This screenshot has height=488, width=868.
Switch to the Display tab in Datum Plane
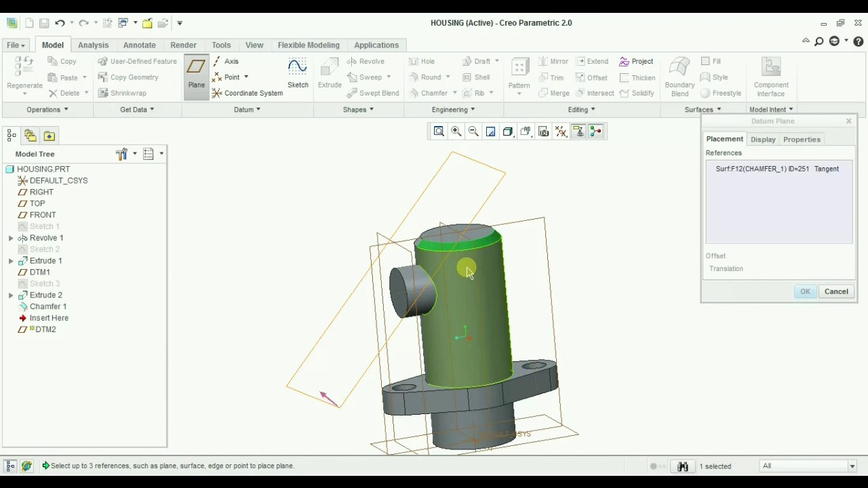pos(763,139)
